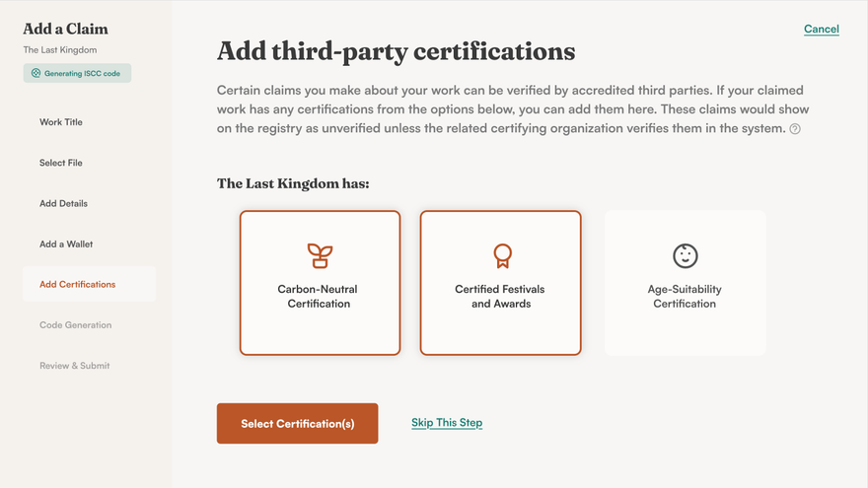Go to the Work Title step
The image size is (868, 488).
click(x=61, y=122)
